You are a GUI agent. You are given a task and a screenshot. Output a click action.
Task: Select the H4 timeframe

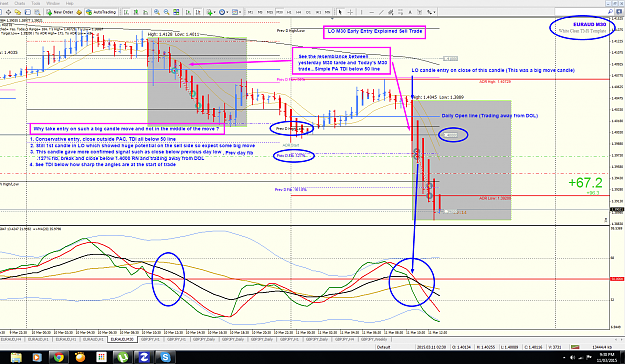point(298,12)
